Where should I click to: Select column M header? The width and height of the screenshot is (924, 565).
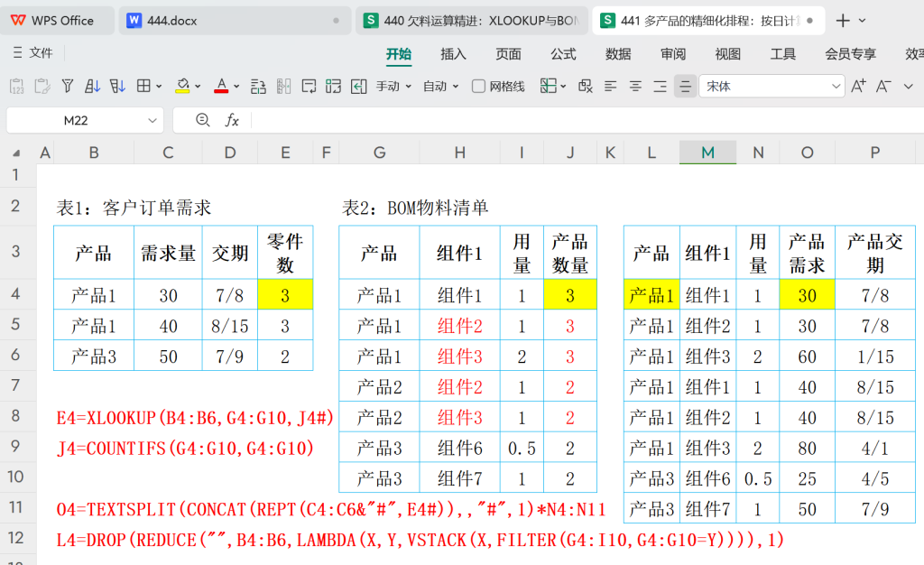coord(707,153)
